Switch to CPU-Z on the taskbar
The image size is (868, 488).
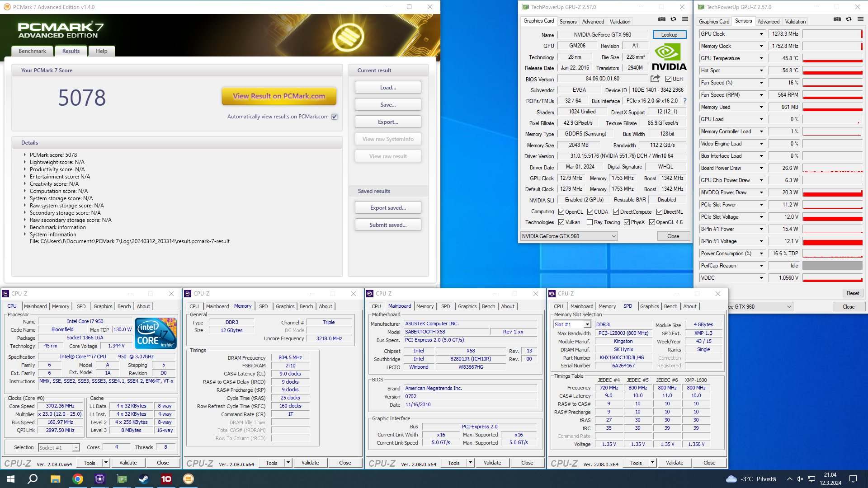pos(99,479)
